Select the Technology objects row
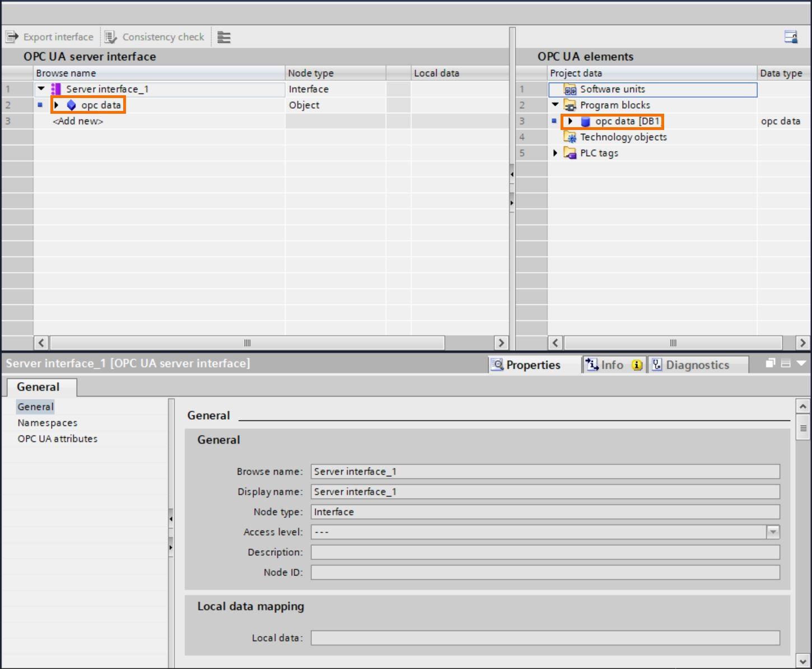Image resolution: width=812 pixels, height=669 pixels. pos(652,137)
